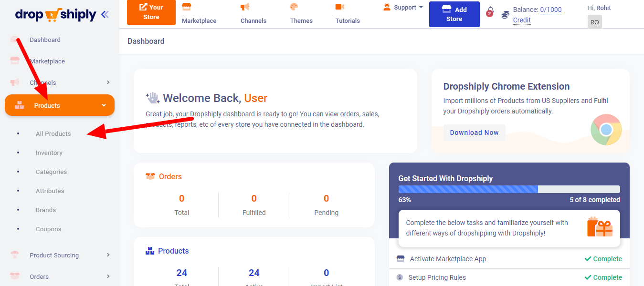Viewport: 644px width, 286px height.
Task: Click the Your Store button
Action: [x=151, y=12]
